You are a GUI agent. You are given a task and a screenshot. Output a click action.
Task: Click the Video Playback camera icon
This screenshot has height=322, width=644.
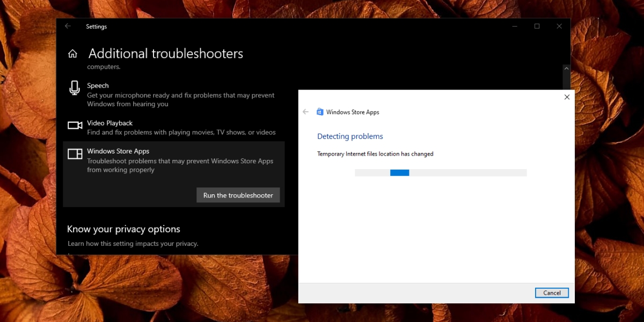[x=75, y=125]
